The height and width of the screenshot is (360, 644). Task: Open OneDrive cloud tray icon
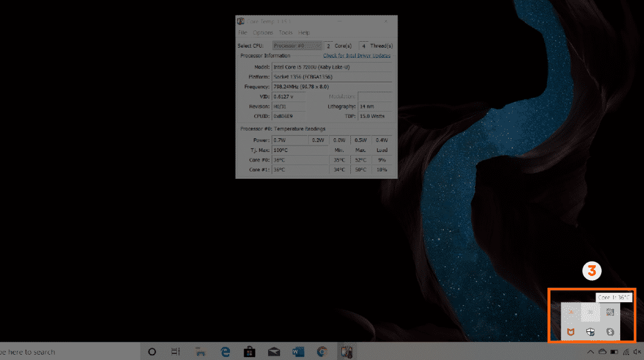coord(602,352)
